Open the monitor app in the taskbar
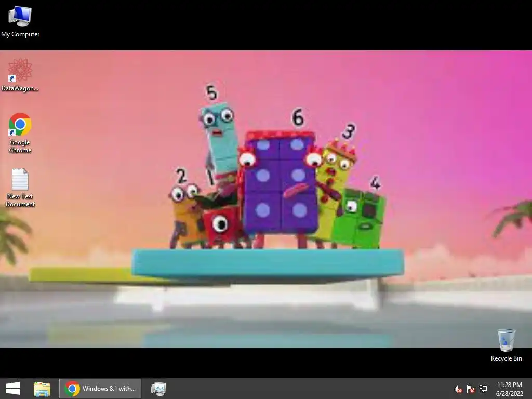The width and height of the screenshot is (532, 399). pos(158,389)
